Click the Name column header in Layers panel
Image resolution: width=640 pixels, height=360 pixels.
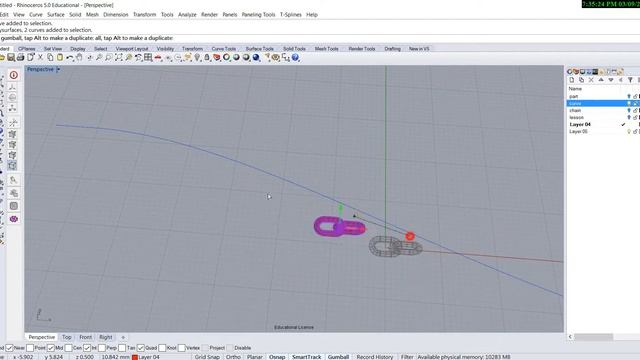pyautogui.click(x=575, y=89)
